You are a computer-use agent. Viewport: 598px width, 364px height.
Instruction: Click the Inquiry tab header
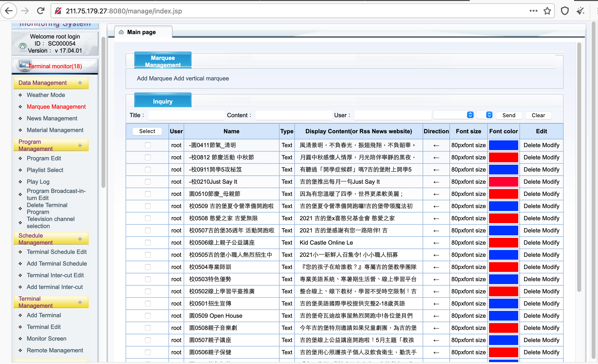pos(163,100)
